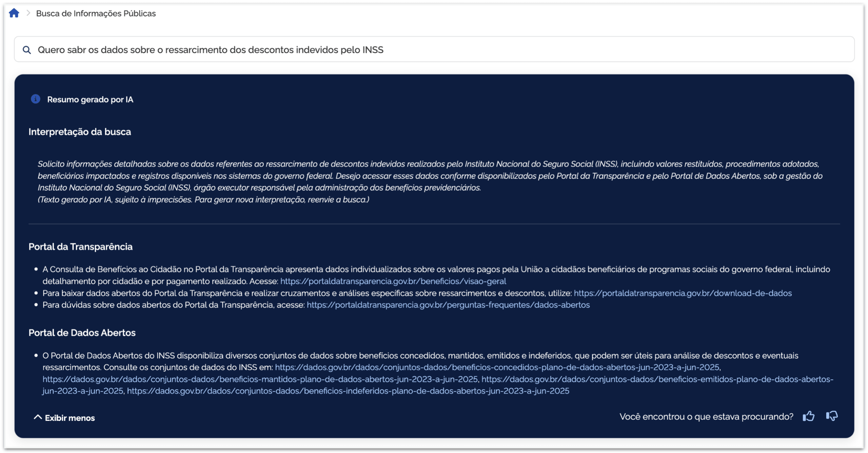Viewport: 868px width, 453px height.
Task: Open the beneficios-indeferidos dataset link
Action: (x=348, y=391)
